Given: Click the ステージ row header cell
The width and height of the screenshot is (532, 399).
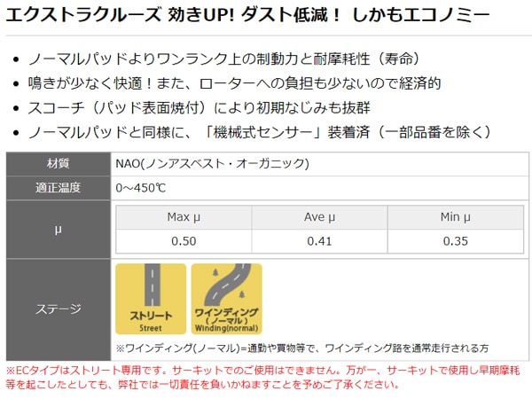Looking at the screenshot, I should [x=58, y=309].
